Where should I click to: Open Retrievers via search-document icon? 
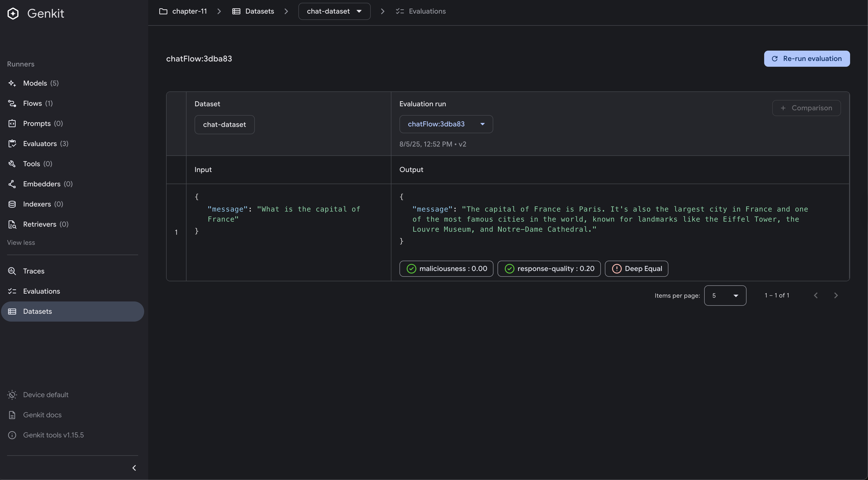(12, 225)
